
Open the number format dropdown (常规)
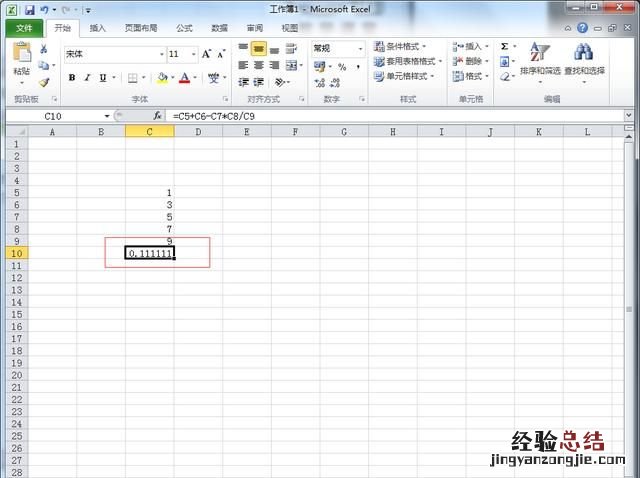[x=361, y=48]
